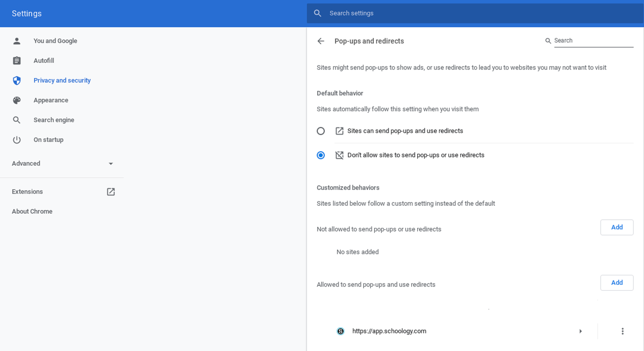Click the Appearance palette icon
Screen dimensions: 644x351
17,100
